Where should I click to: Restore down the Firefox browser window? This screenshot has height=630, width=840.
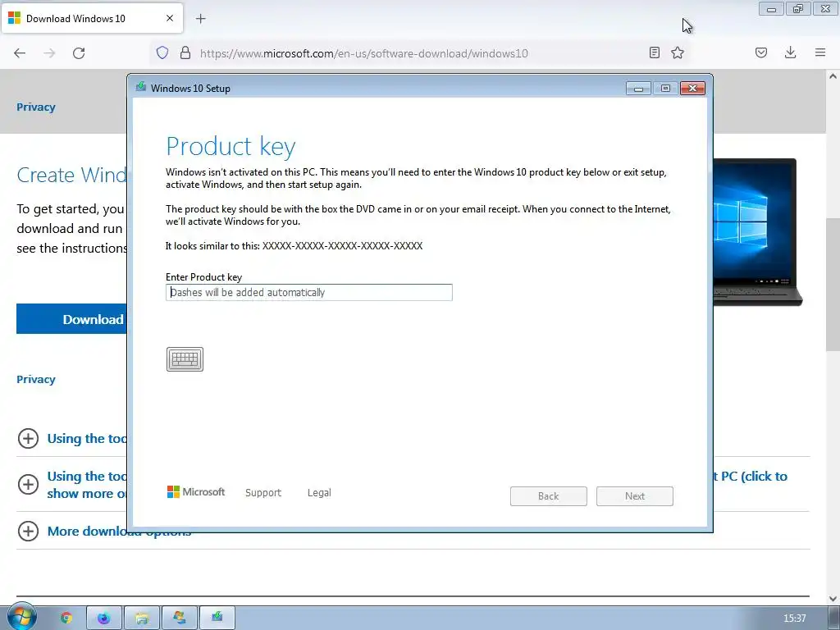pos(798,9)
